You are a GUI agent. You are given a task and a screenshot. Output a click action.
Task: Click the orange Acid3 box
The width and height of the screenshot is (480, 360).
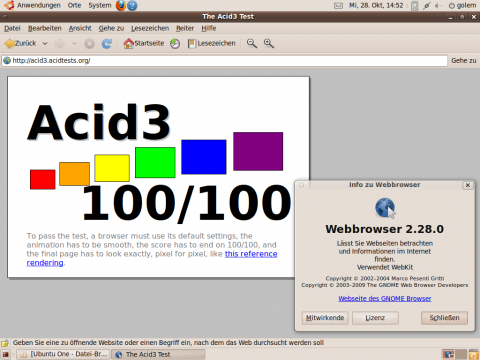coord(74,174)
